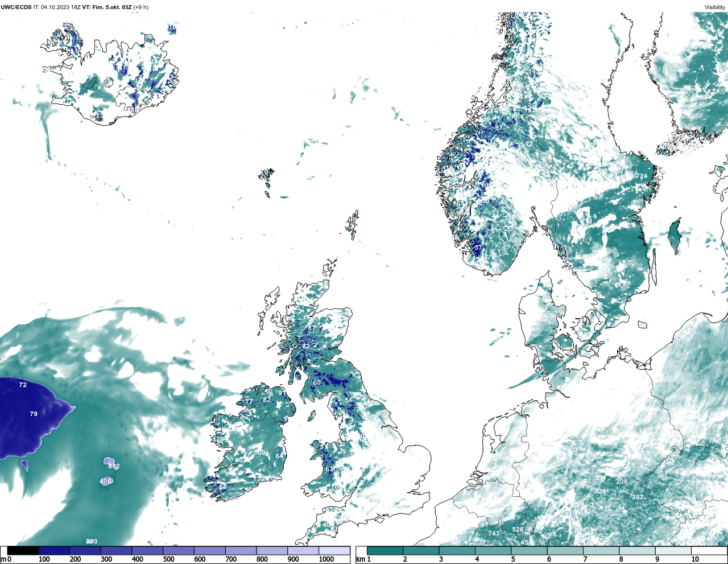Click the '72' value in Atlantic fog area
Viewport: 728px width, 564px height.
pos(23,385)
